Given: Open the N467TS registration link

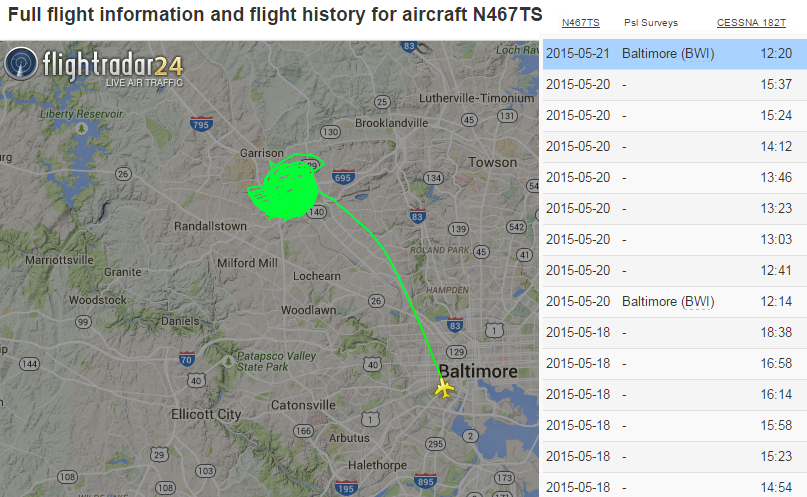Looking at the screenshot, I should coord(581,23).
